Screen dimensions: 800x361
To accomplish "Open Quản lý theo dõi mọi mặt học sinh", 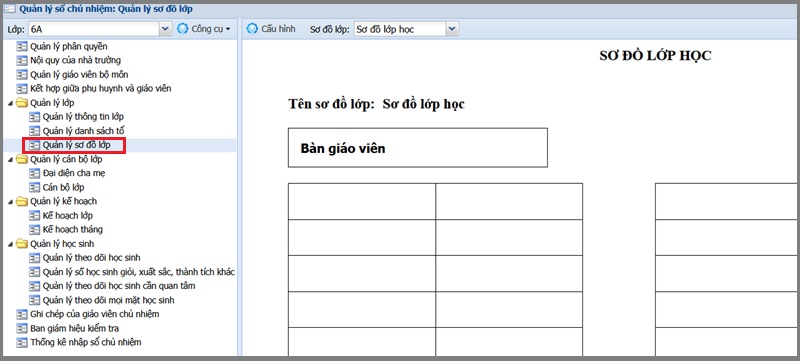I will [x=109, y=300].
